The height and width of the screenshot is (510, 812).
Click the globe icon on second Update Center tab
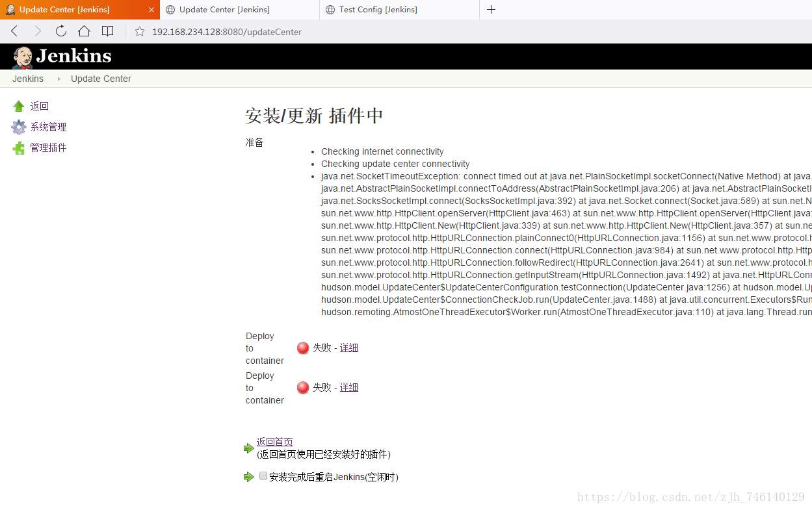coord(170,10)
